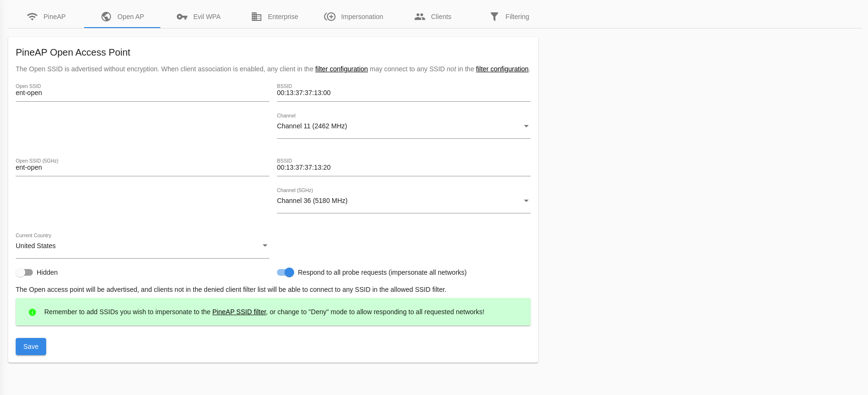Edit the Open SSID (5GHz) field
Image resolution: width=868 pixels, height=395 pixels.
pos(142,167)
